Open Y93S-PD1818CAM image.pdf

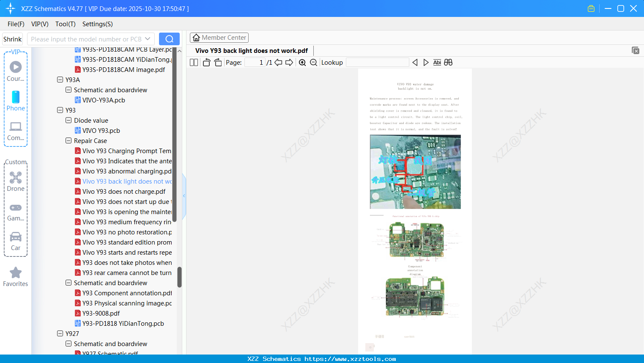point(123,70)
